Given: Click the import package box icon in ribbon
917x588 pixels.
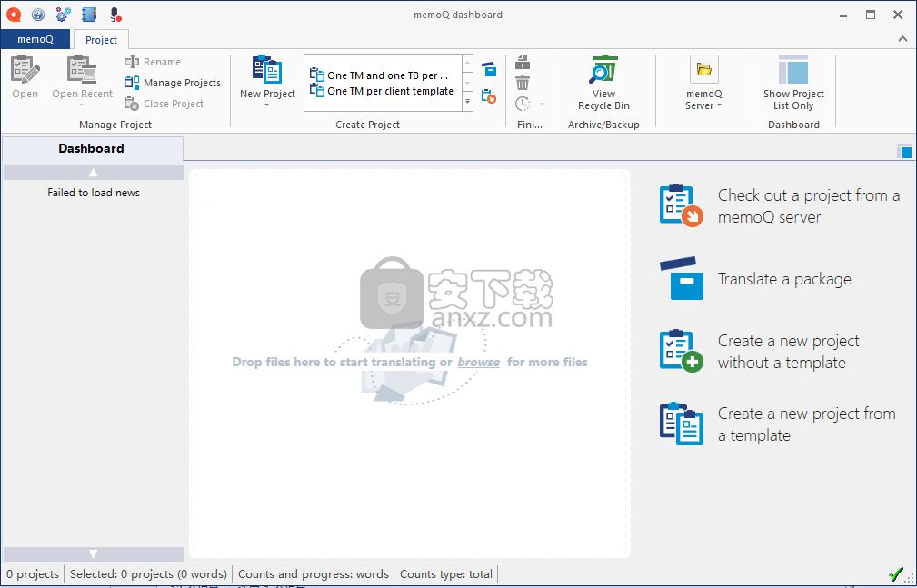Looking at the screenshot, I should point(489,69).
